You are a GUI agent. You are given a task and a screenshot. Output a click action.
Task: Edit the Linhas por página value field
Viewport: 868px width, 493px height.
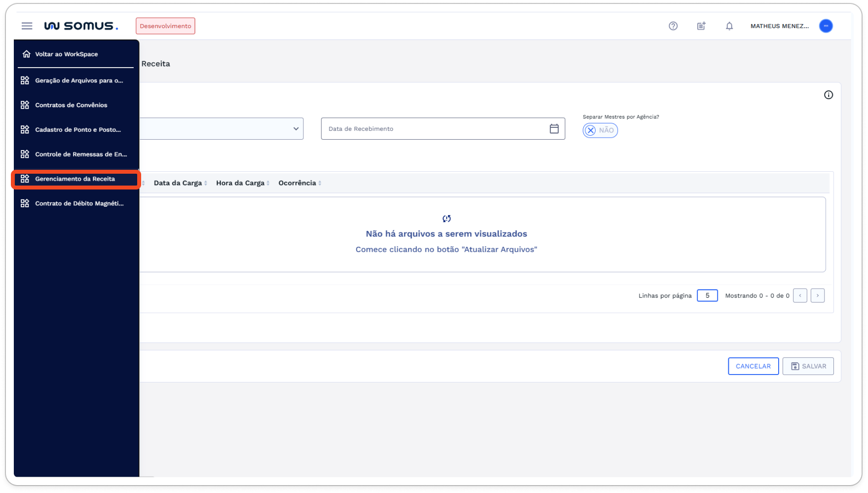[x=707, y=295]
